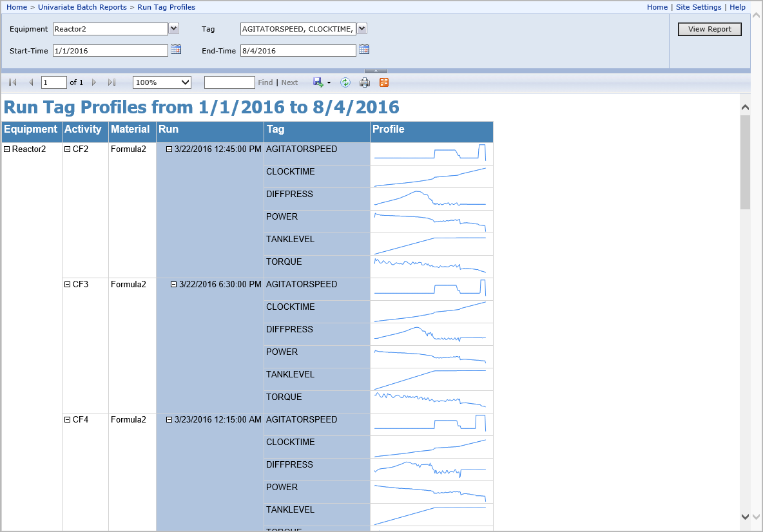This screenshot has height=532, width=763.
Task: Focus the find text search box
Action: (x=229, y=82)
